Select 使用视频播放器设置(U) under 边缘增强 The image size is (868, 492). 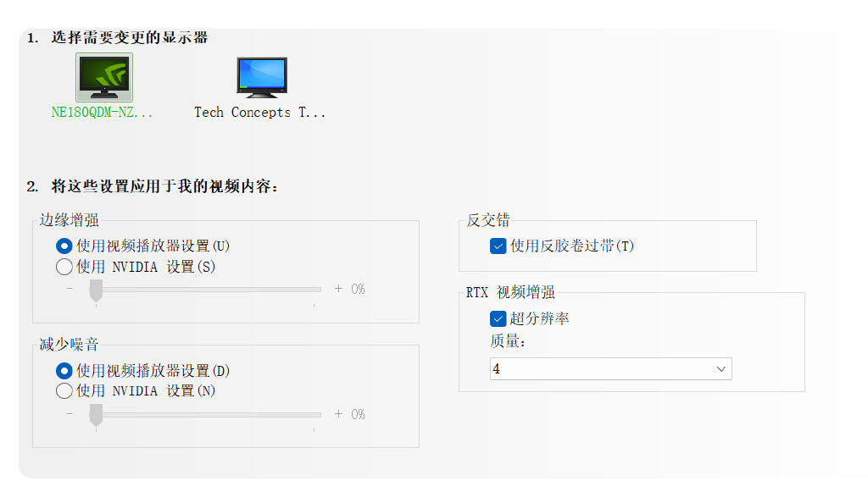click(x=64, y=246)
